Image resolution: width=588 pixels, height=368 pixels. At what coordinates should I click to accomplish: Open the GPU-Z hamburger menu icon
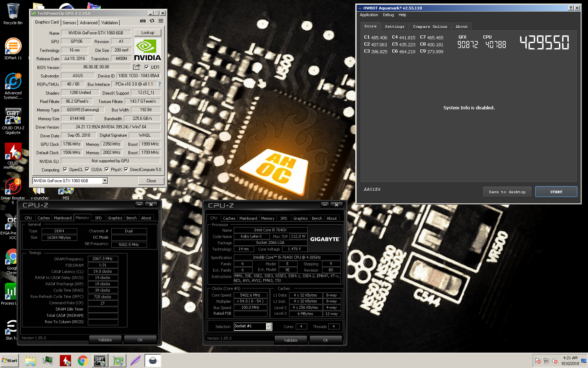[x=161, y=21]
